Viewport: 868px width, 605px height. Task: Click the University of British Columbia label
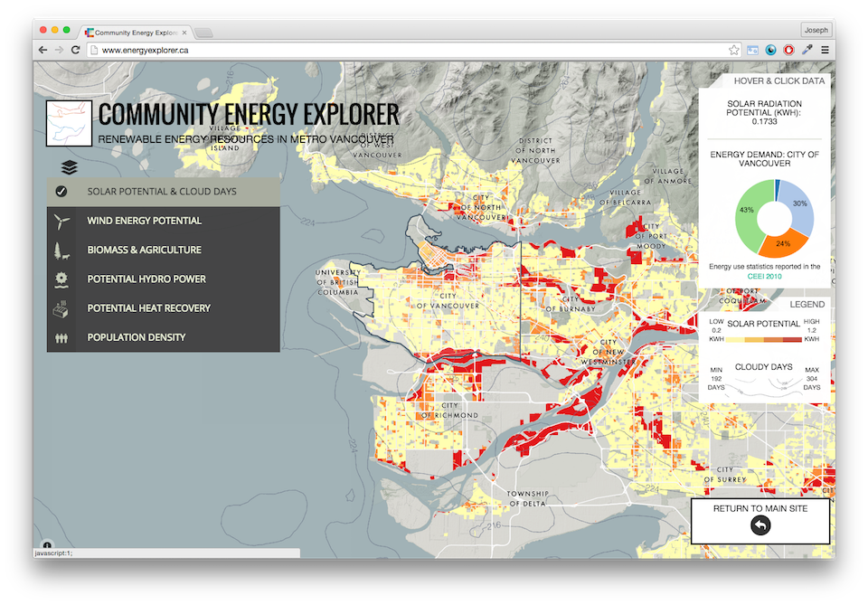(x=337, y=282)
